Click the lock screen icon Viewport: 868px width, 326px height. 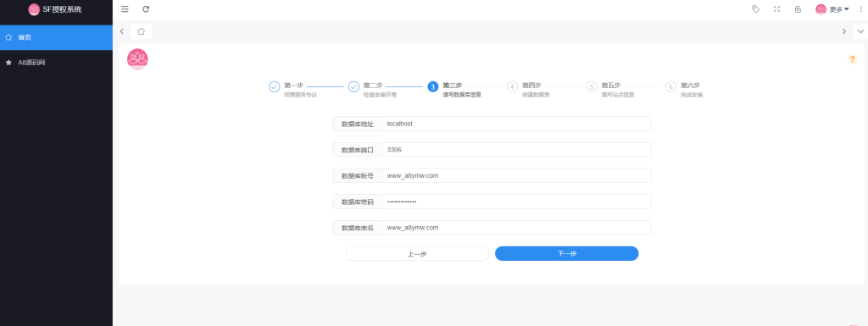tap(798, 8)
